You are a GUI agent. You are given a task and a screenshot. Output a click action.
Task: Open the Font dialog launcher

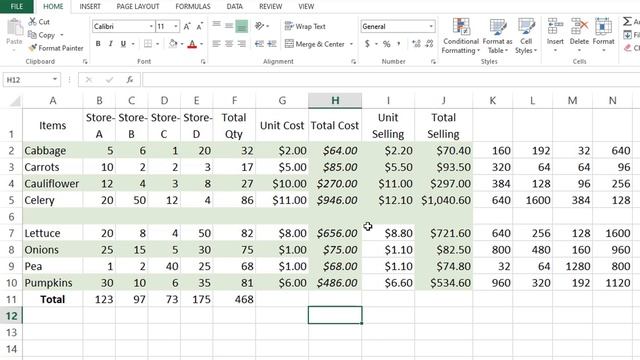(203, 62)
